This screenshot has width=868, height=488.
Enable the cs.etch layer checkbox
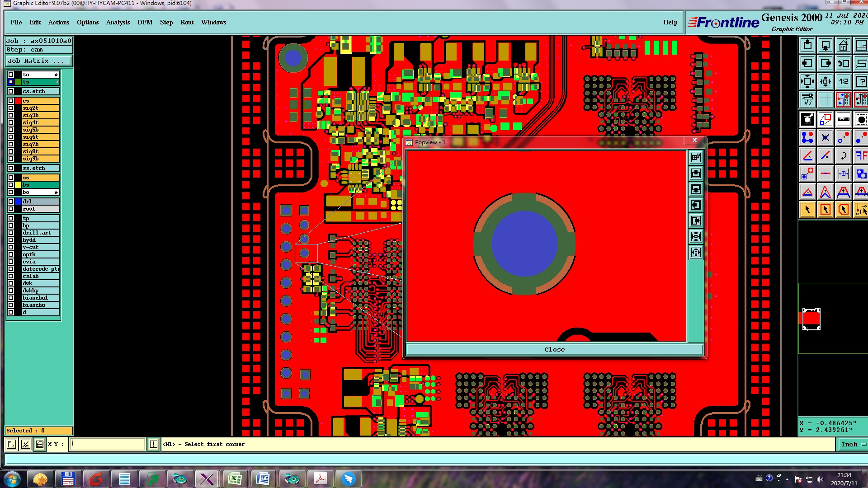[x=11, y=91]
